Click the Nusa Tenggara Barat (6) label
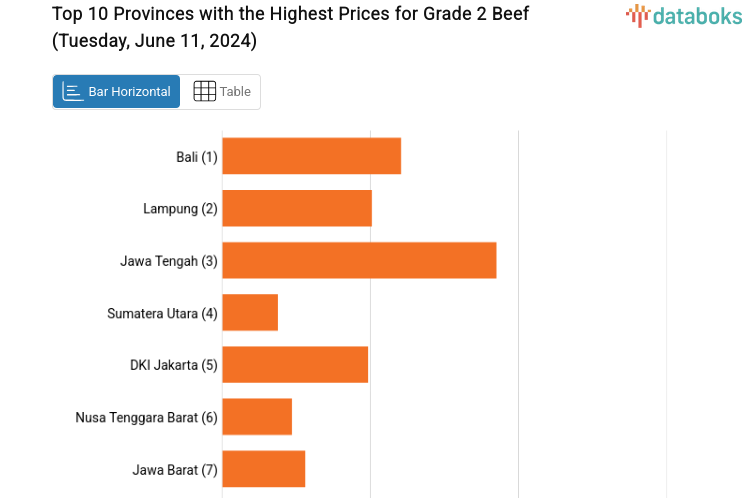 pos(146,417)
